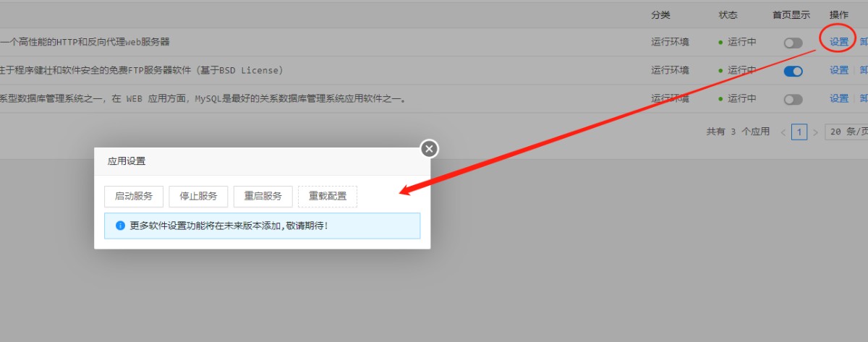Screen dimensions: 868x342
Task: Close the 应用设置 dialog with X icon
Action: point(430,149)
